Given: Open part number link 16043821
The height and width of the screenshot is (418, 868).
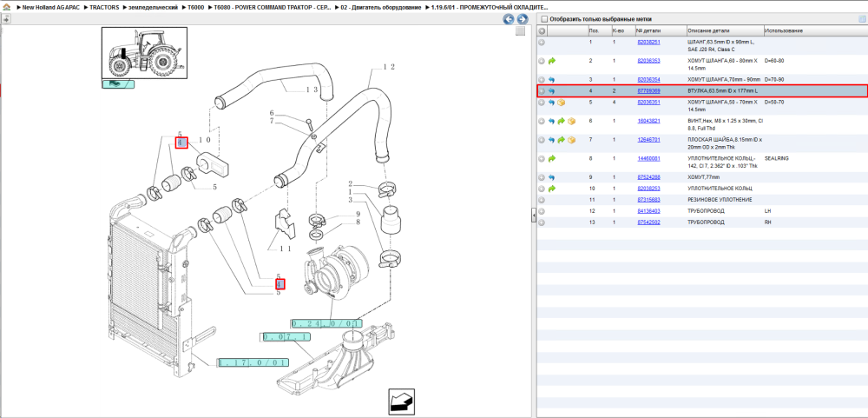Looking at the screenshot, I should pyautogui.click(x=648, y=121).
